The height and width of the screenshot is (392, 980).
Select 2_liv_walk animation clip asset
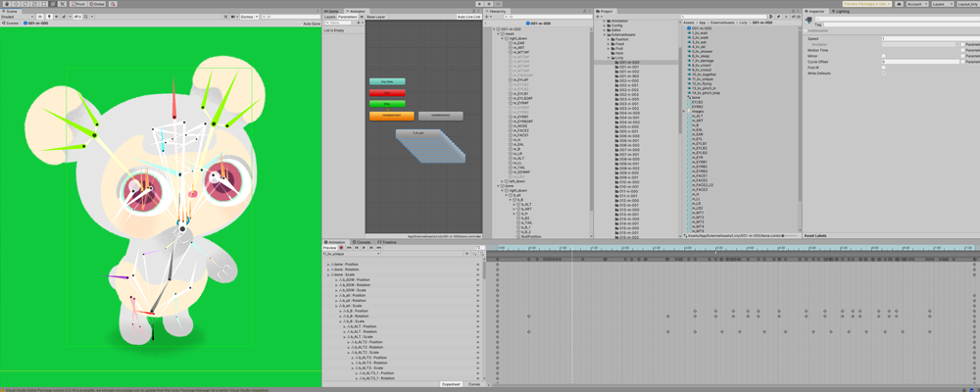[700, 37]
